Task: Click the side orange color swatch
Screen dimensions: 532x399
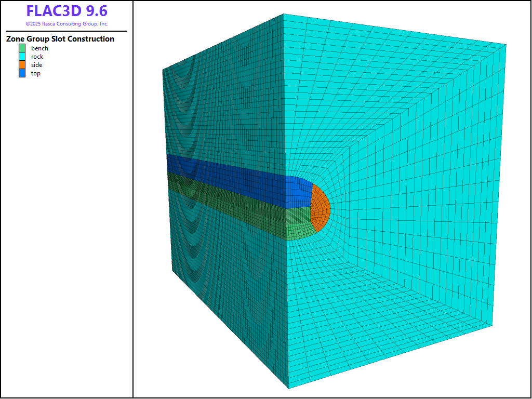Action: 22,65
